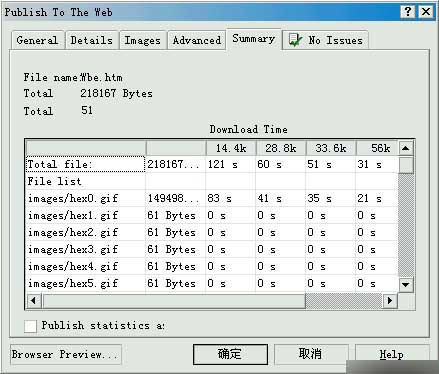
Task: Click the 61 Bytes cell of hex3.gif
Action: point(175,249)
